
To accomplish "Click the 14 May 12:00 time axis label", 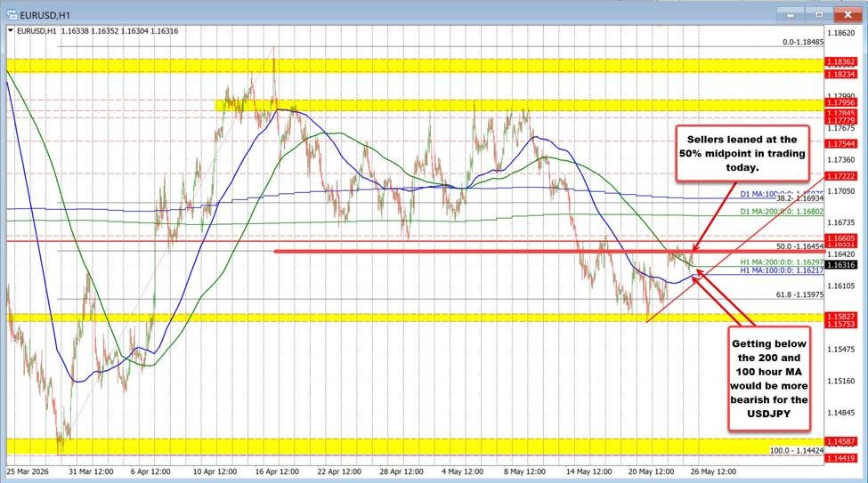I will (589, 472).
